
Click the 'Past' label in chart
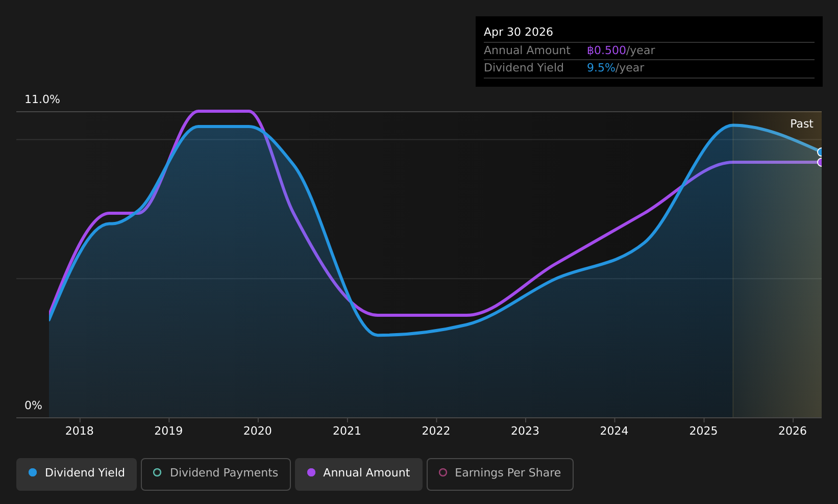pyautogui.click(x=802, y=124)
